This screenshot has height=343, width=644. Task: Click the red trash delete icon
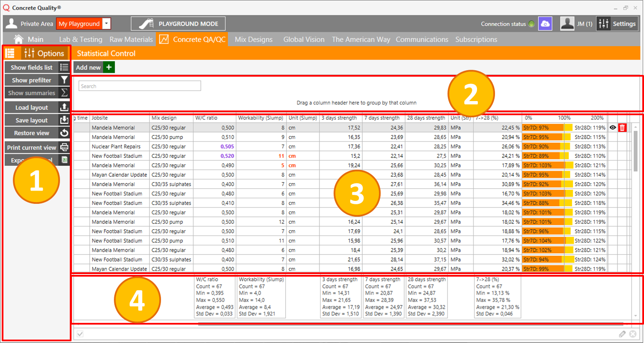pos(622,128)
